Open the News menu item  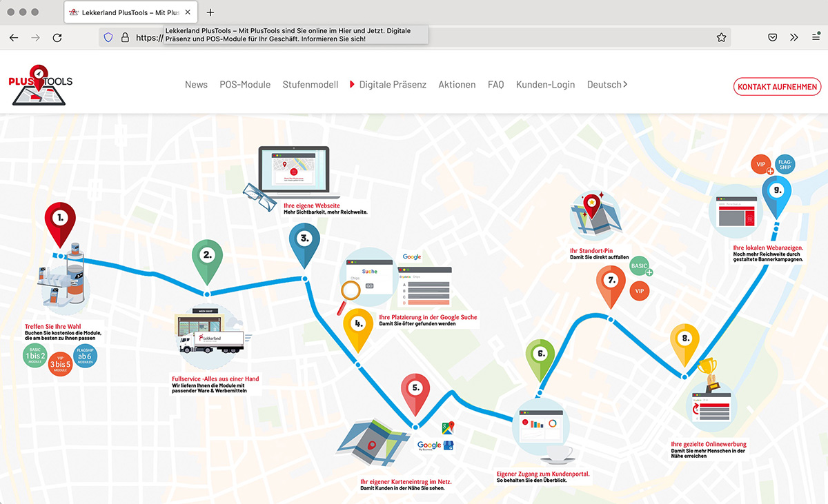pyautogui.click(x=196, y=85)
